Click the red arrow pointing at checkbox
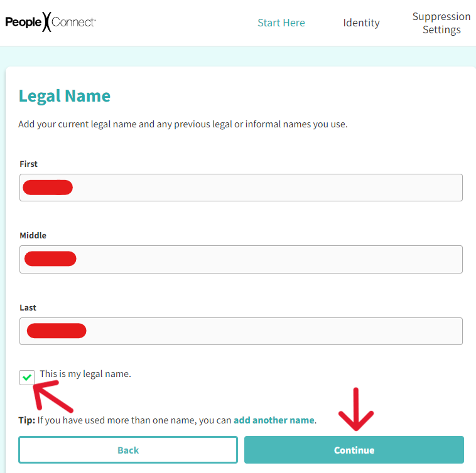 (x=53, y=396)
